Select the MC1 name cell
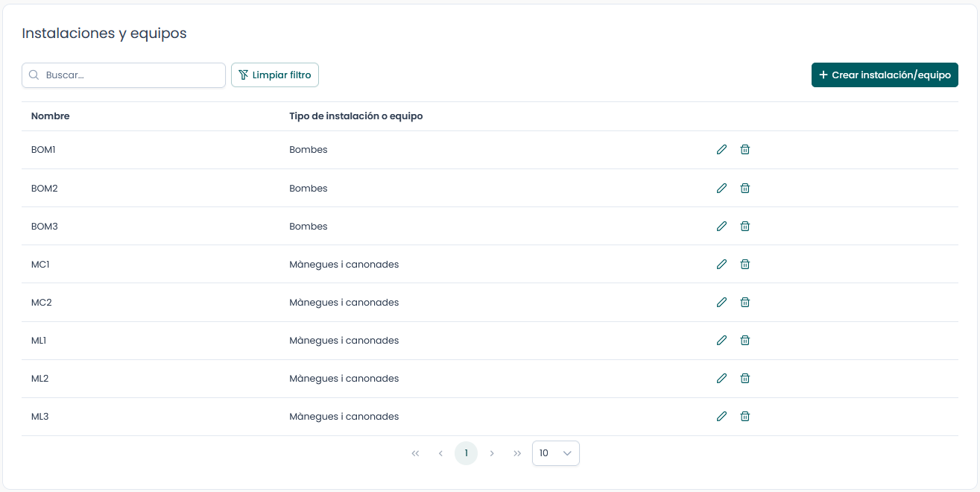Viewport: 980px width, 492px height. [x=40, y=264]
